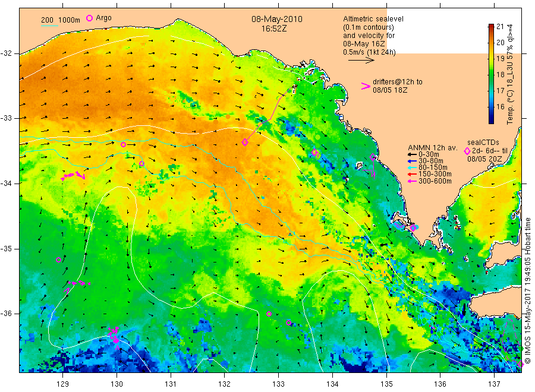Click the 0.5m/s velocity scale arrow
This screenshot has height=392, width=535.
pos(361,61)
